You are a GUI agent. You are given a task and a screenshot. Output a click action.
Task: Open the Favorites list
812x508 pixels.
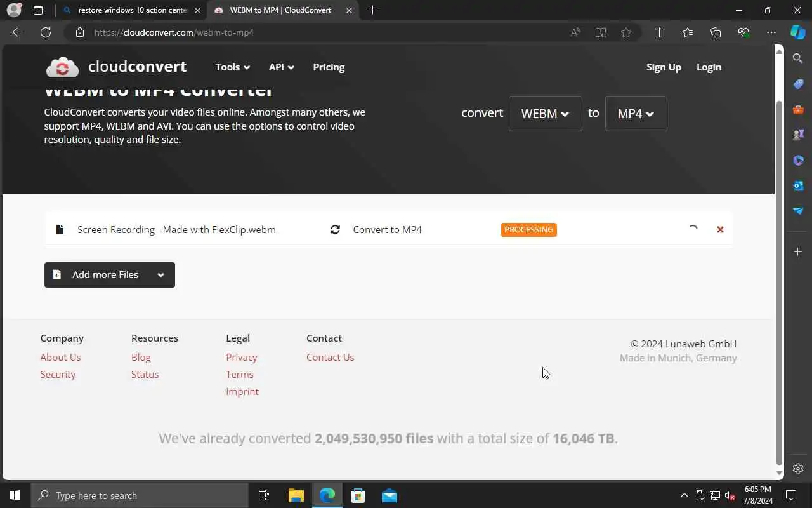[688, 32]
